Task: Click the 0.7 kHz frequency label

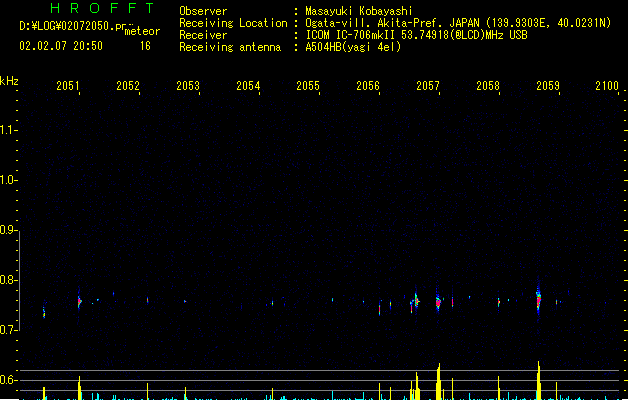Action: 8,330
